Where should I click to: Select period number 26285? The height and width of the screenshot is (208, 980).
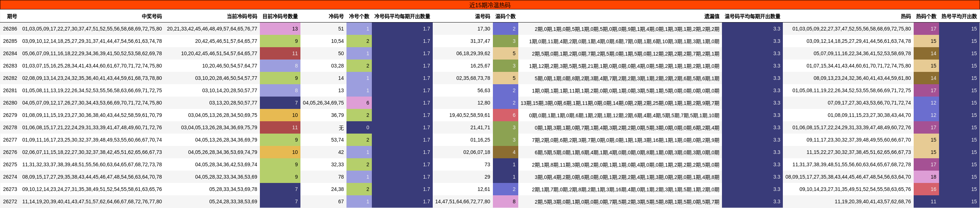coord(10,41)
